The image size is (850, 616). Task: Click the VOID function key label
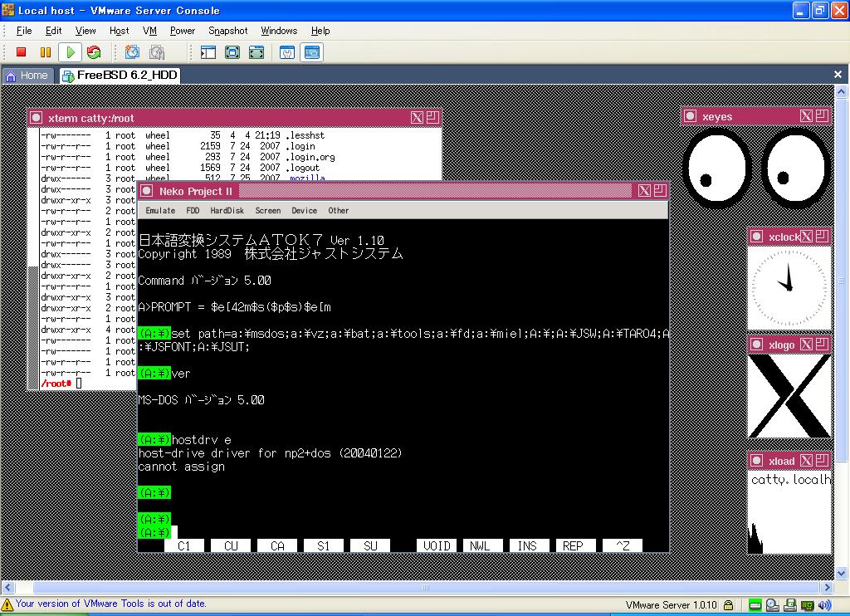point(437,545)
